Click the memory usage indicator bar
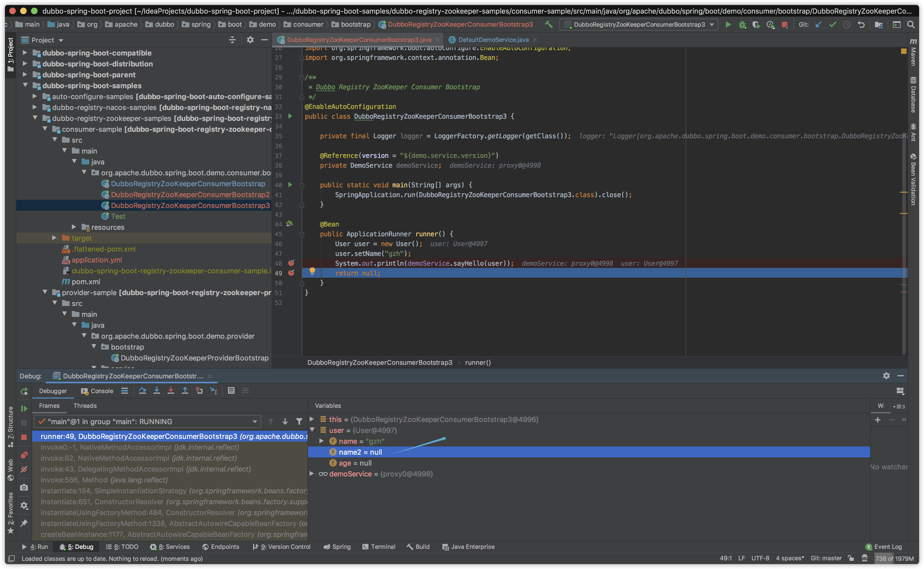The height and width of the screenshot is (569, 924). pyautogui.click(x=894, y=558)
